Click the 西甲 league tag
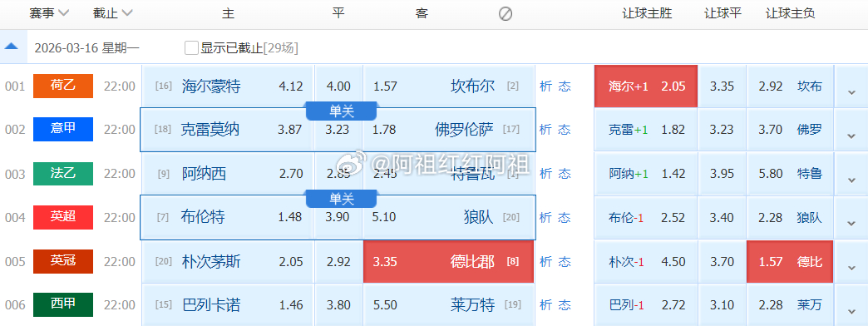868x326 pixels. tap(63, 304)
